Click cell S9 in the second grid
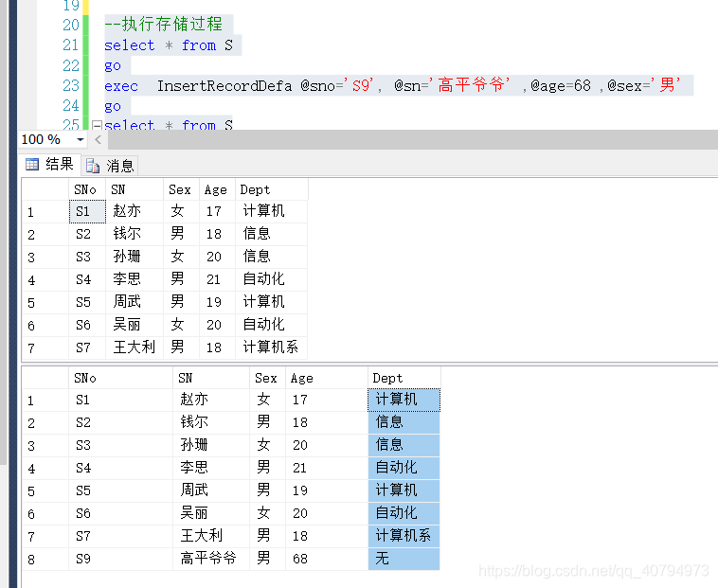The image size is (718, 588). point(121,559)
